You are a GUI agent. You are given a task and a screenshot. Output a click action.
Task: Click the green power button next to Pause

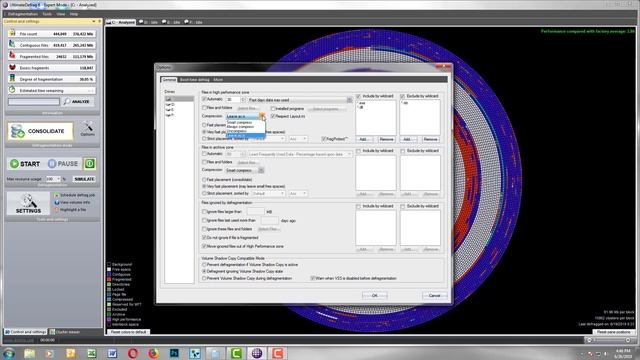tap(90, 164)
